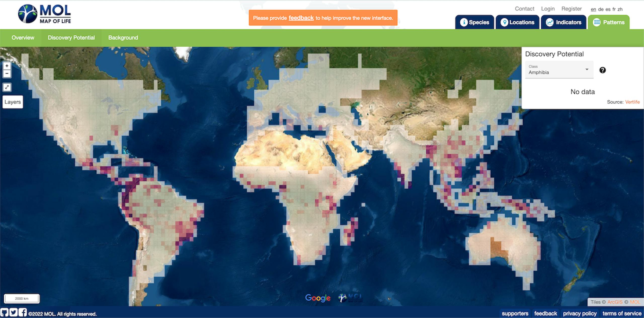
Task: Click the No data text in panel
Action: (x=583, y=92)
